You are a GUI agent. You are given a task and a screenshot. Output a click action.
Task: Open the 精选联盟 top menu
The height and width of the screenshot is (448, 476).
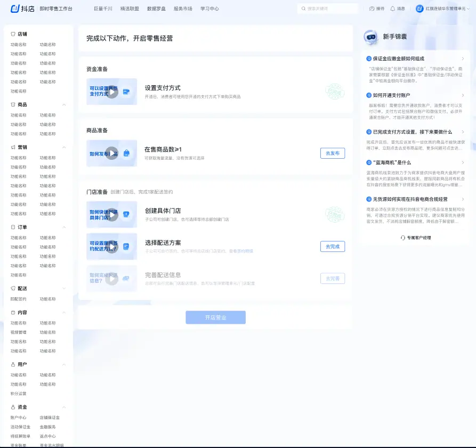pos(130,9)
